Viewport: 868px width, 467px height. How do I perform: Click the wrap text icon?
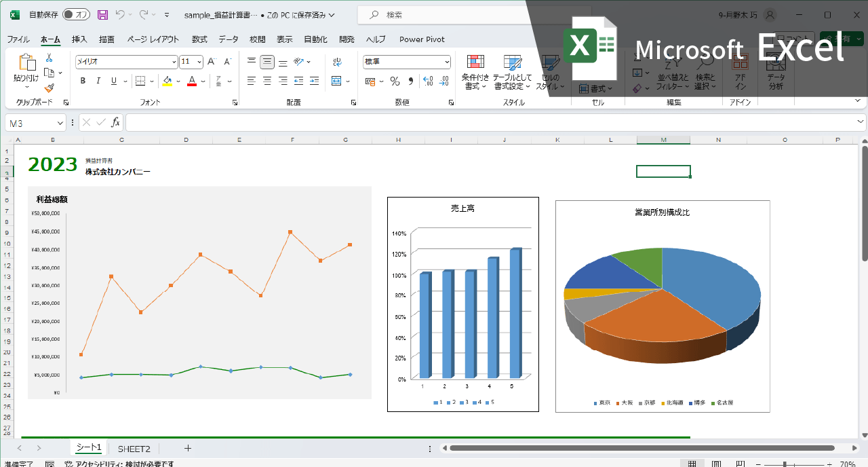point(337,62)
